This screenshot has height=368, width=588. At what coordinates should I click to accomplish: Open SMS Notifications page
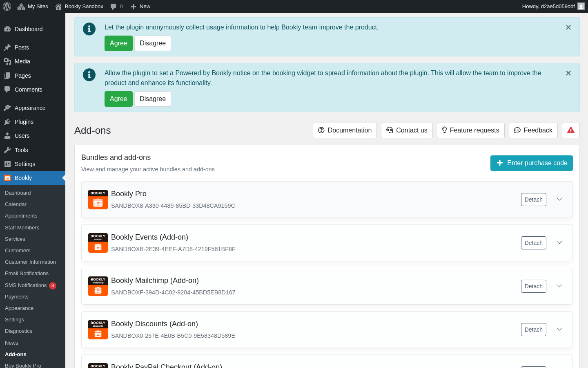[26, 285]
